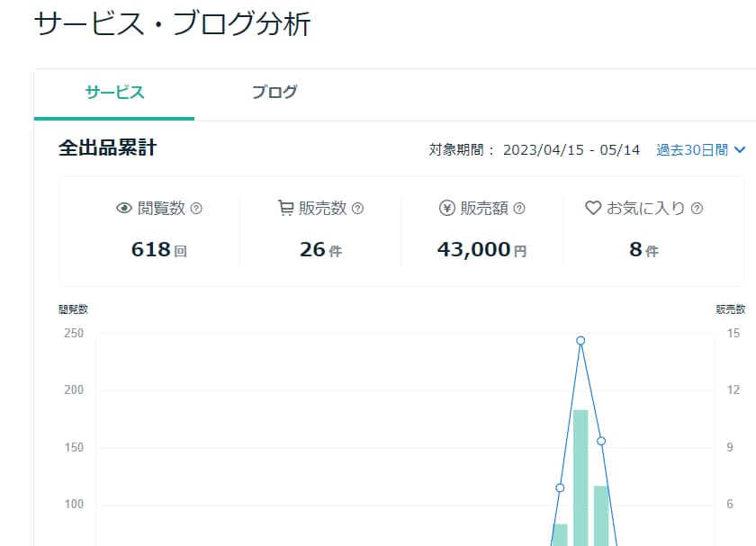Open the 過去30日間 period dropdown
Screen dimensions: 756x546
(x=700, y=150)
